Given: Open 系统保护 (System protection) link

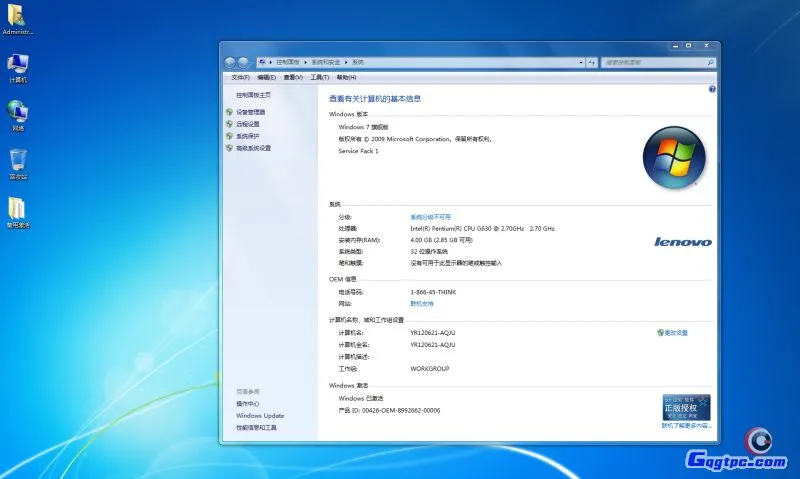Looking at the screenshot, I should tap(247, 136).
